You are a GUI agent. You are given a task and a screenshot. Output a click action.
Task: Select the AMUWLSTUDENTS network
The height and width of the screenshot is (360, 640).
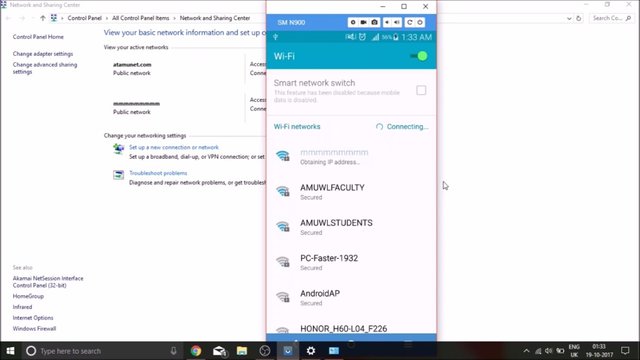[351, 227]
